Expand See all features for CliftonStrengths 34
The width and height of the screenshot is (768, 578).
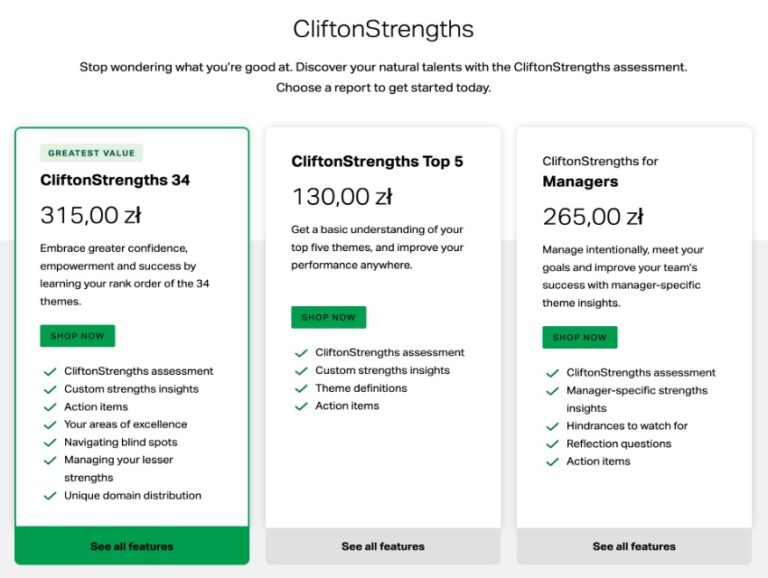(x=132, y=547)
